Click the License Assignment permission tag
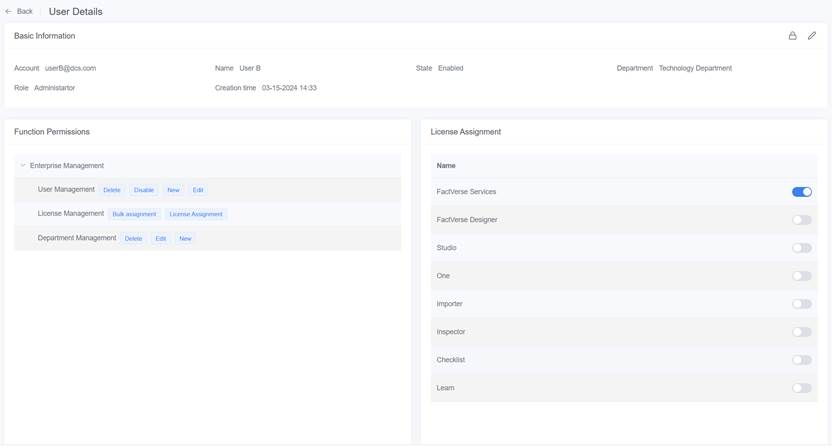The image size is (832, 448). click(196, 214)
